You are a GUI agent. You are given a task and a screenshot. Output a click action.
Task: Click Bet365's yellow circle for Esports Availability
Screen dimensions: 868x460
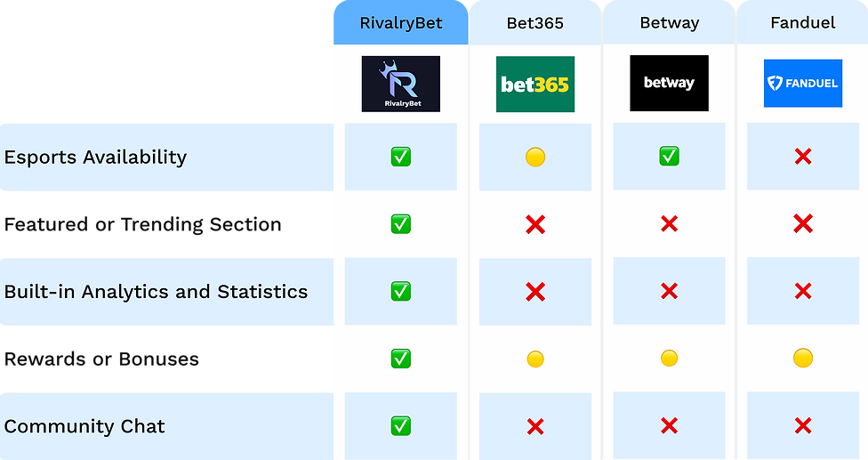tap(535, 157)
